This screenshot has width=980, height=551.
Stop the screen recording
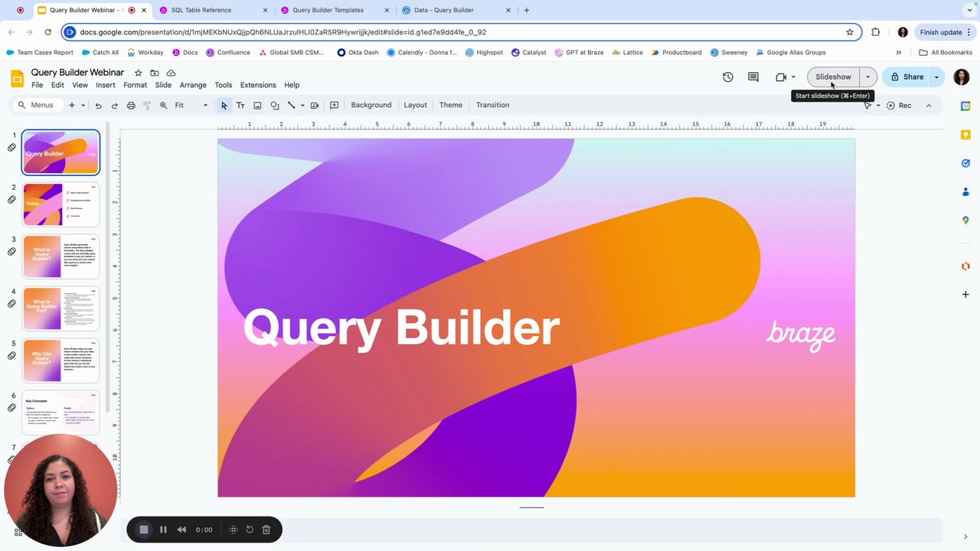coord(144,530)
